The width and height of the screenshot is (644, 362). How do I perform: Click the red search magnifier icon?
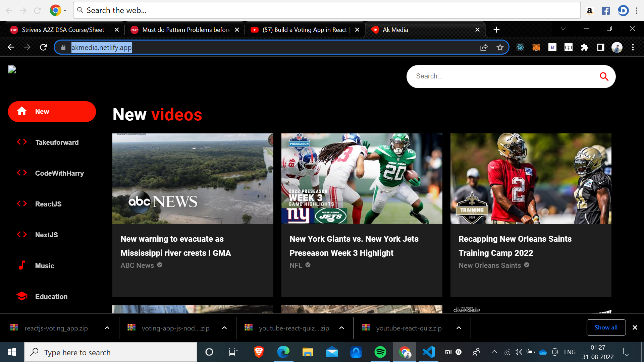tap(604, 76)
